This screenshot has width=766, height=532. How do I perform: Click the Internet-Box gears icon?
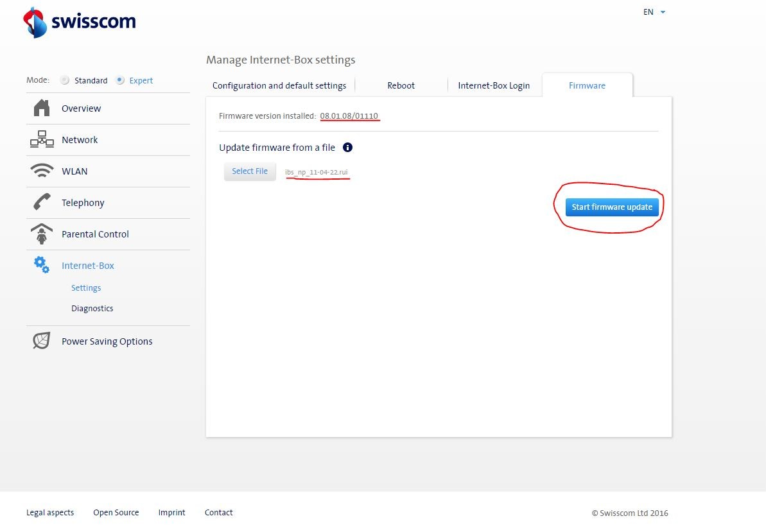42,265
